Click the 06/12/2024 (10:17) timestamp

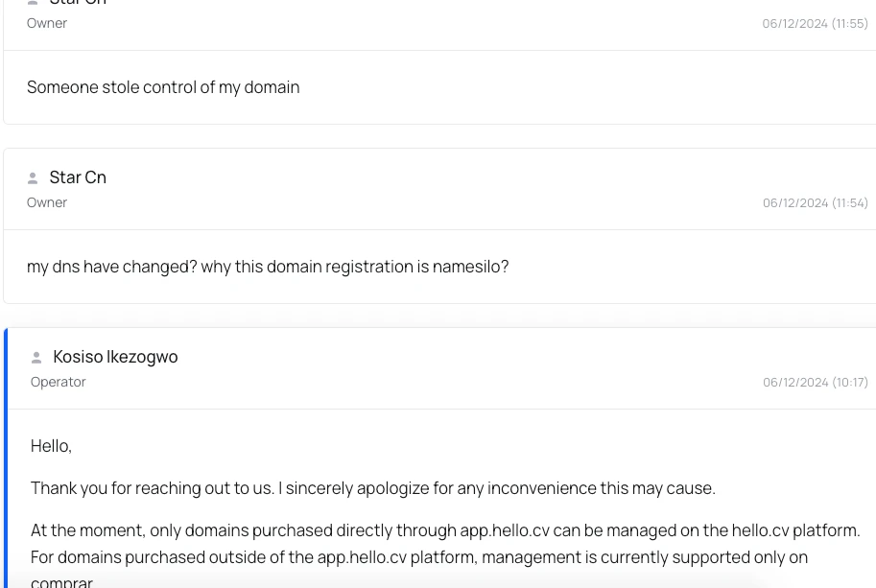815,382
